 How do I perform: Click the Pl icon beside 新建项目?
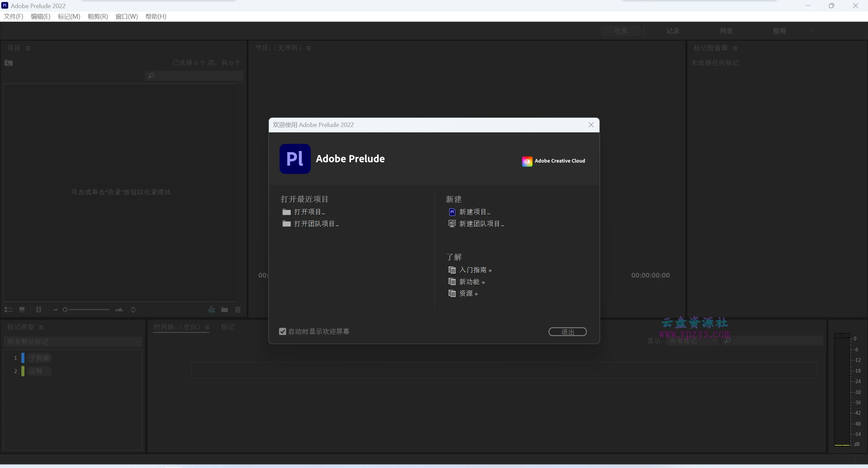(x=452, y=212)
